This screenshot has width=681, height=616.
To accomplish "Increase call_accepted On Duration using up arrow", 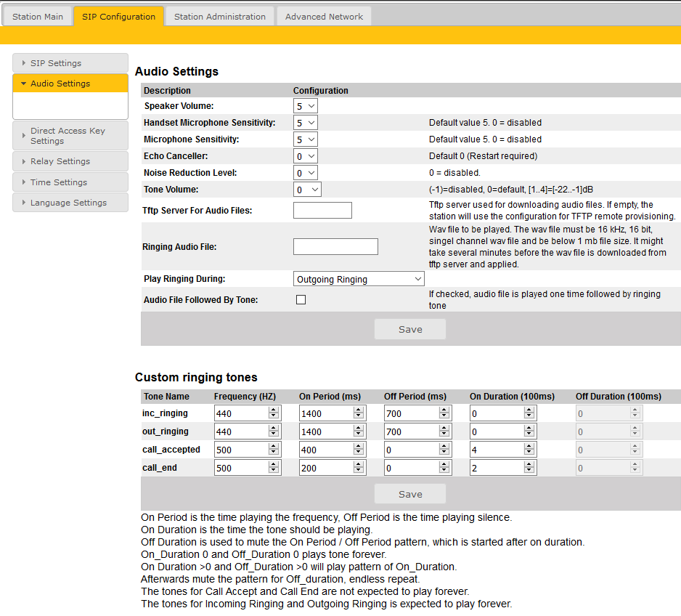I will 529,446.
